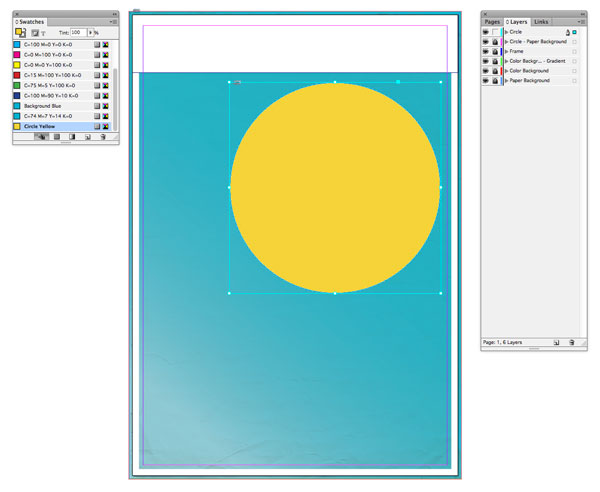Hide the Circle - Paper Background layer
The image size is (600, 492).
coord(486,42)
